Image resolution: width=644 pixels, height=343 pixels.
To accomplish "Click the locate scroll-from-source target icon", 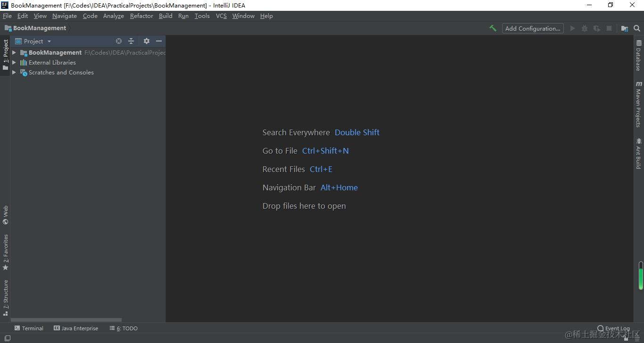I will tap(119, 41).
